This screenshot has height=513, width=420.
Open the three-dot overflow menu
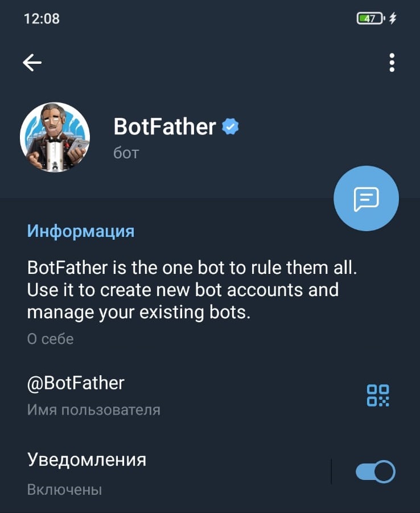[x=392, y=63]
